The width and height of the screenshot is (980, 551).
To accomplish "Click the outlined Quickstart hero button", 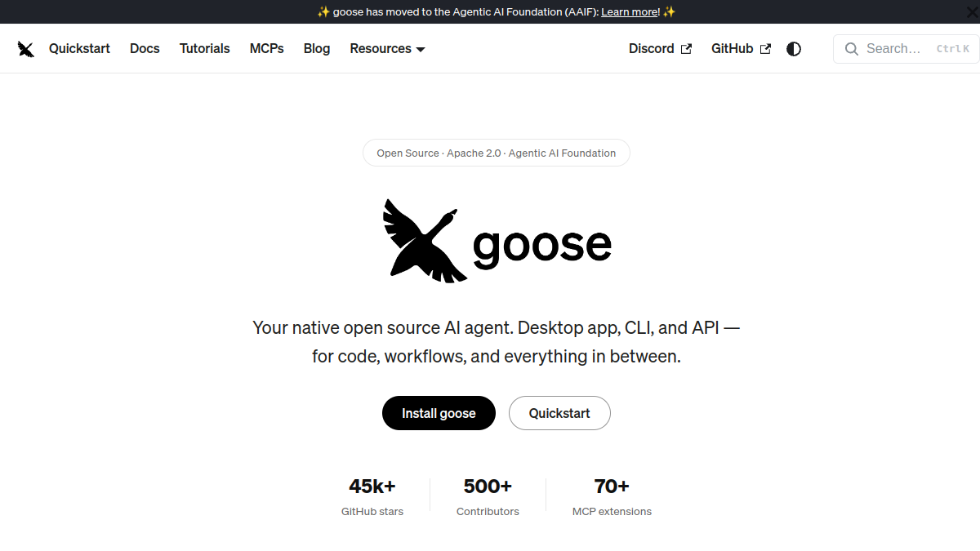I will point(559,413).
